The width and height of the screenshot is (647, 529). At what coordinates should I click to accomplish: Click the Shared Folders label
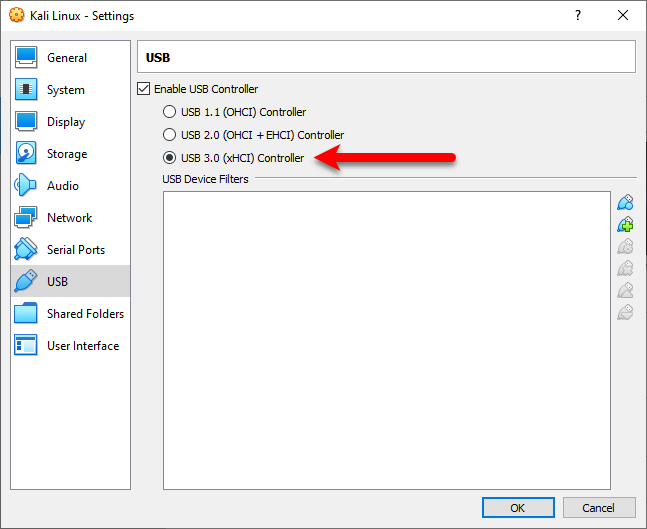click(85, 314)
